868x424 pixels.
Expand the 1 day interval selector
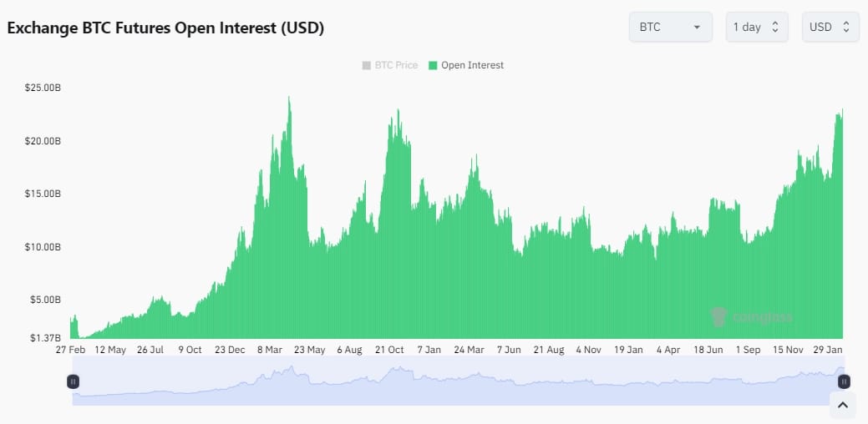coord(756,27)
